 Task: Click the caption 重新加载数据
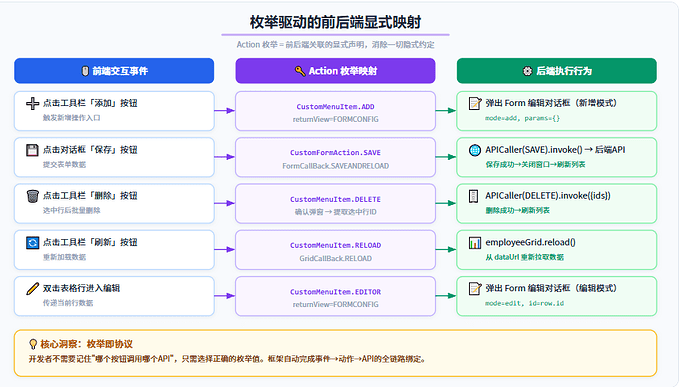coord(64,257)
